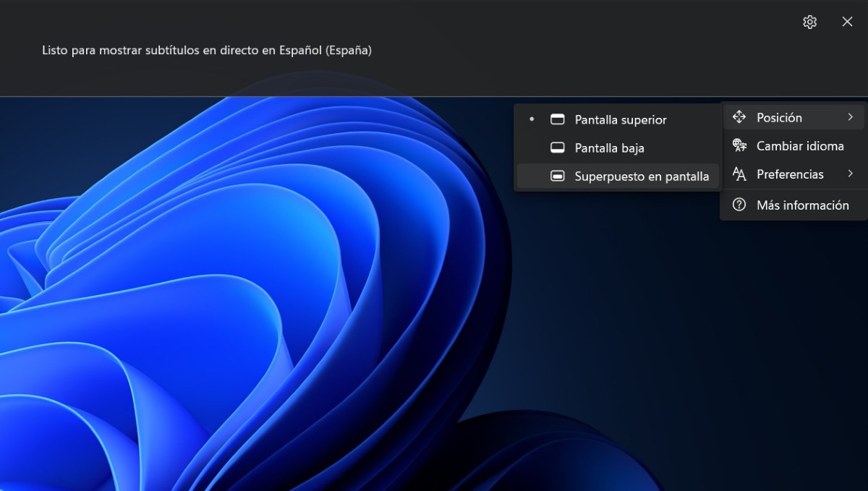Screen dimensions: 868x491
Task: Click the Cambiar idioma globe icon
Action: [x=739, y=146]
